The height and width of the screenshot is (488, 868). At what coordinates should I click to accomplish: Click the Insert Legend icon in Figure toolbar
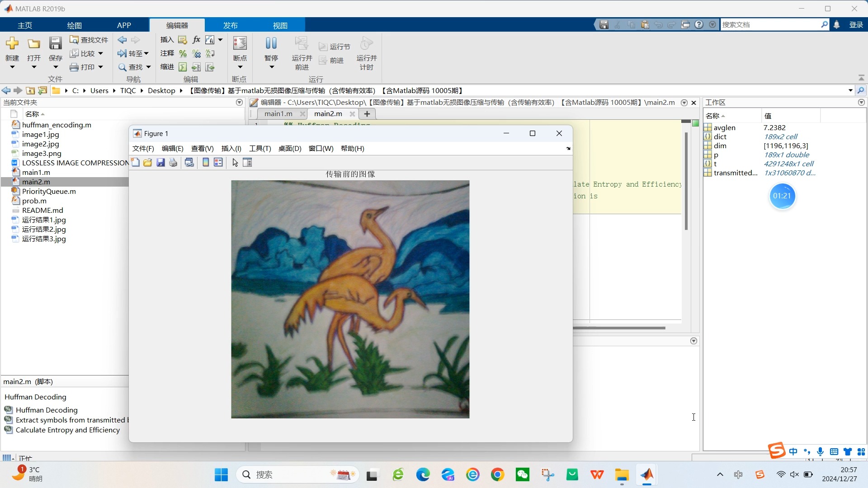coord(218,163)
